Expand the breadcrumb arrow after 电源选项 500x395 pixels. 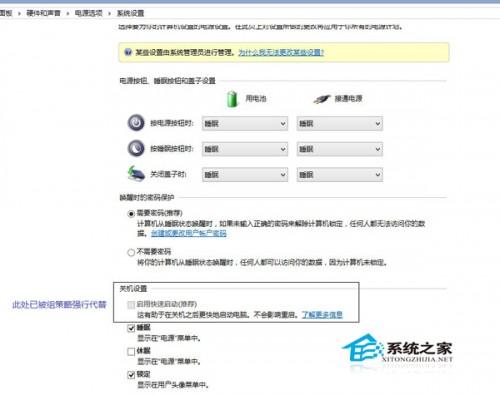[109, 13]
